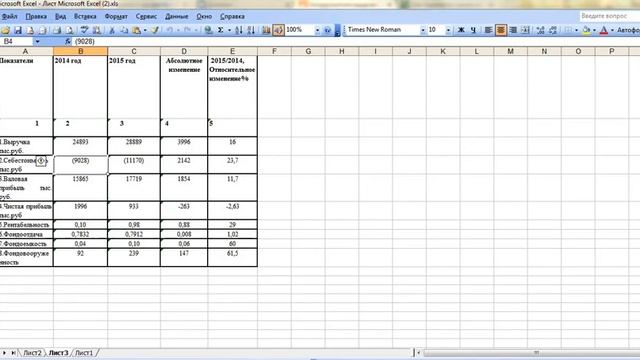Toggle the highlighted Center alignment button
Viewport: 640px width, 360px height.
[501, 30]
